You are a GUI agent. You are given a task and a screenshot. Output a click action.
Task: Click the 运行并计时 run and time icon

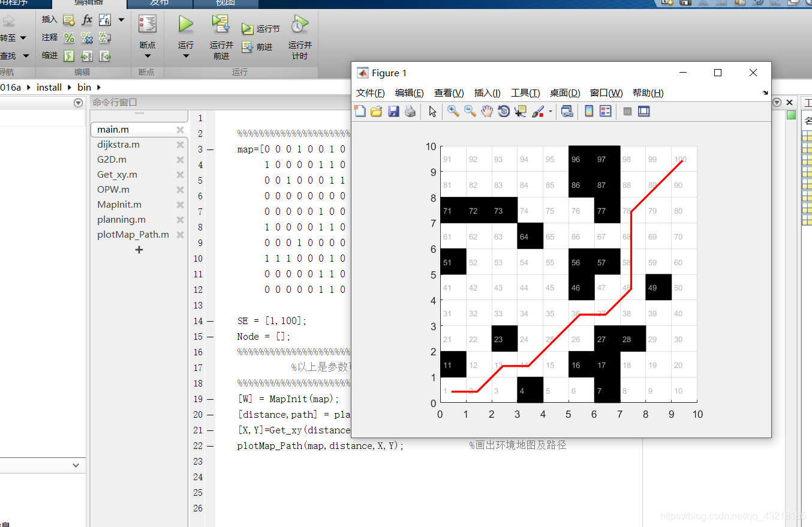300,37
